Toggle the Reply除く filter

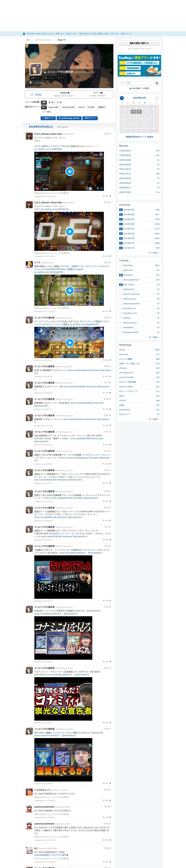coord(54,107)
